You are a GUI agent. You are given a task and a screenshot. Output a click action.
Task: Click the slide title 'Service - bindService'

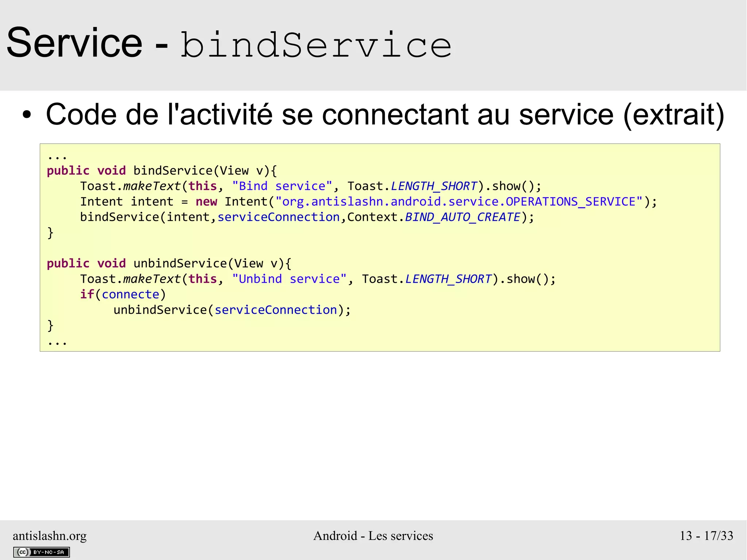tap(229, 44)
